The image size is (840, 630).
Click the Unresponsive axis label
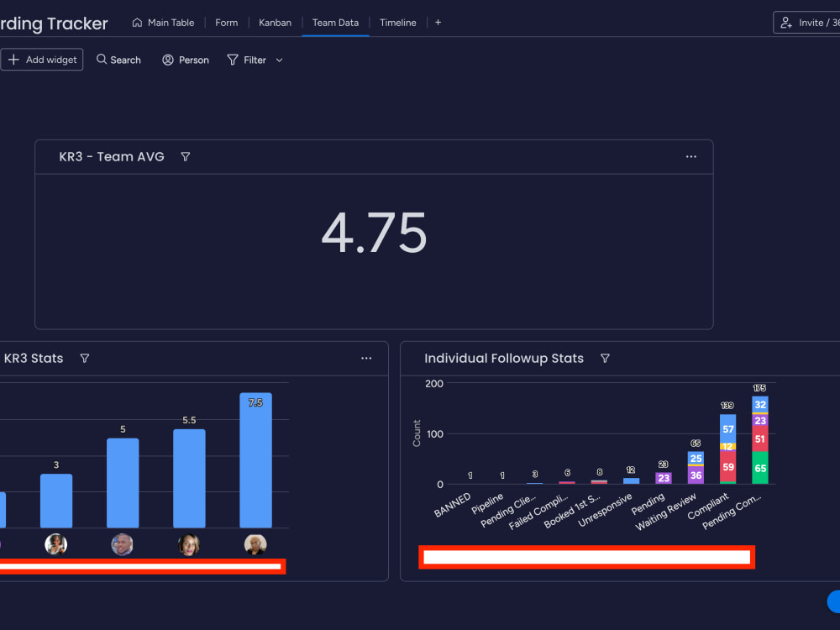605,510
